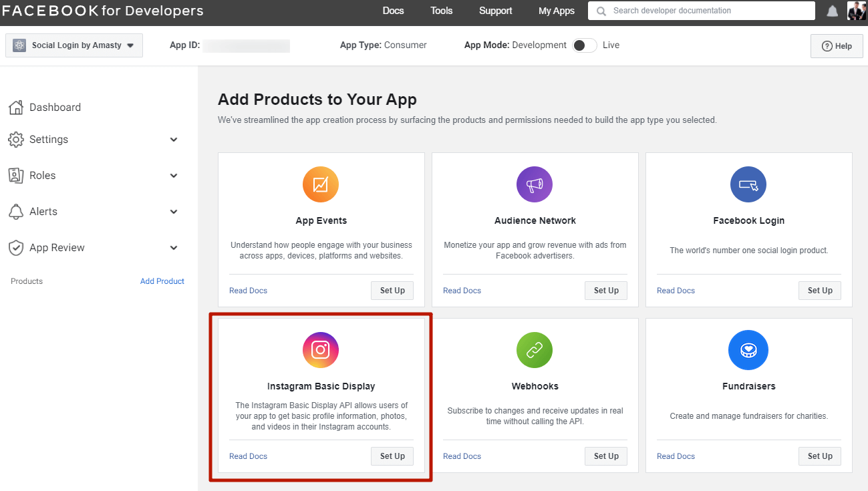Click the Facebook Login product icon
The width and height of the screenshot is (868, 491).
[748, 184]
